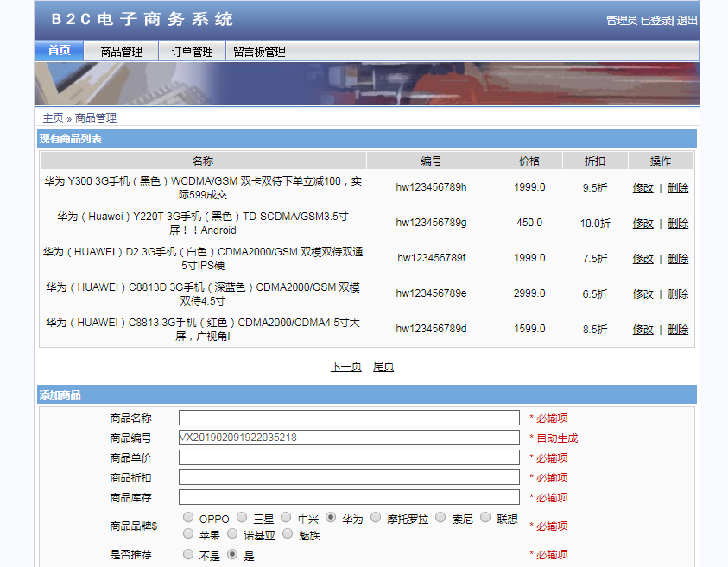Select the 苹果 brand radio button
Image resolution: width=728 pixels, height=567 pixels.
pos(188,533)
